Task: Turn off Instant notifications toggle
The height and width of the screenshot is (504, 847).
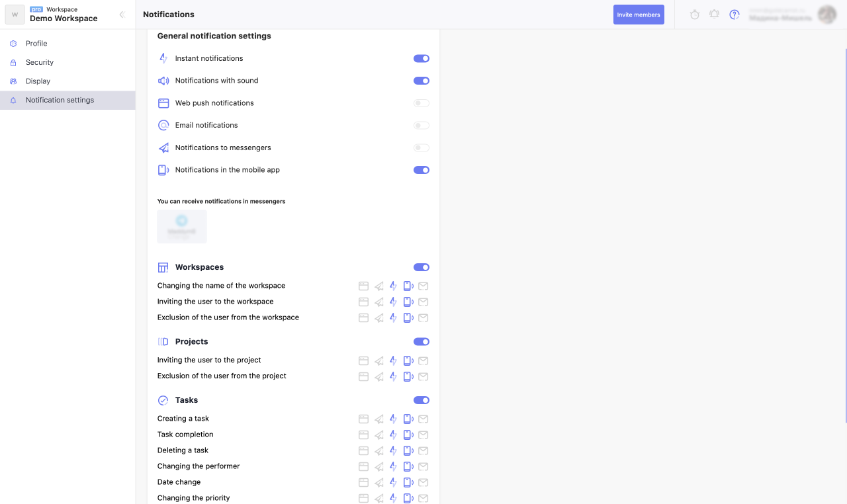Action: [422, 59]
